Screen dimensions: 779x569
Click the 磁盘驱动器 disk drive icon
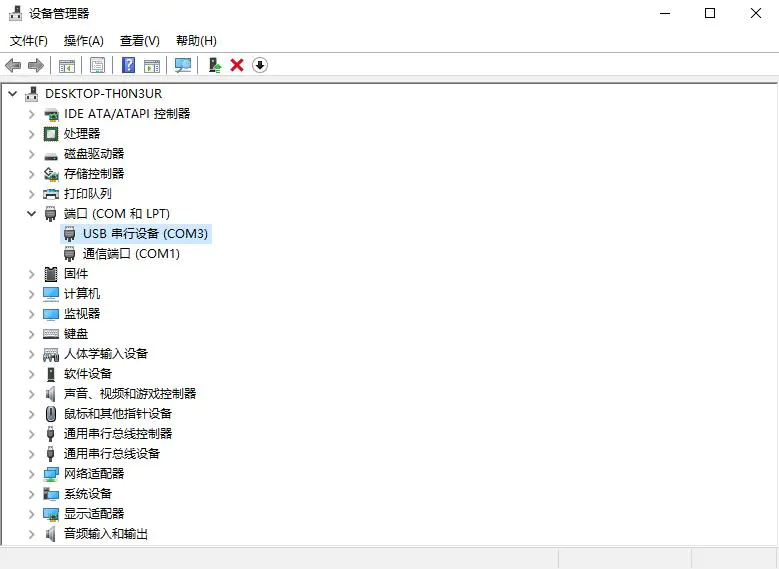click(x=51, y=155)
